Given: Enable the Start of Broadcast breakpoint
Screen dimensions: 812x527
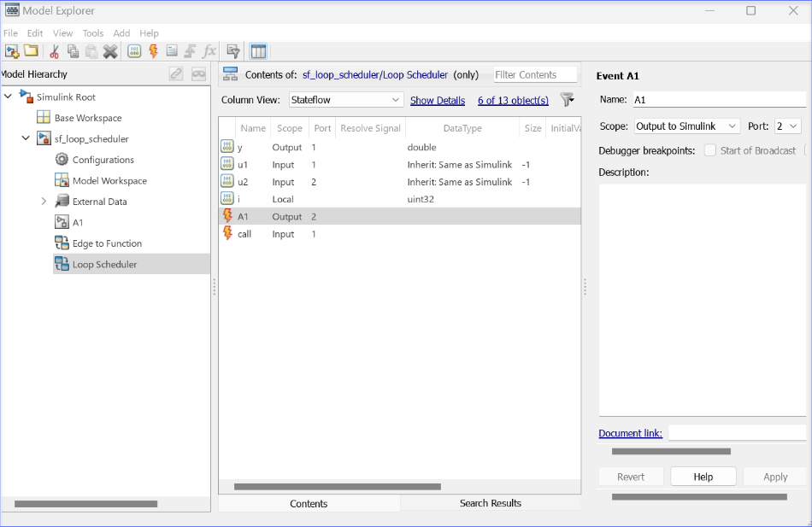Looking at the screenshot, I should pos(710,149).
